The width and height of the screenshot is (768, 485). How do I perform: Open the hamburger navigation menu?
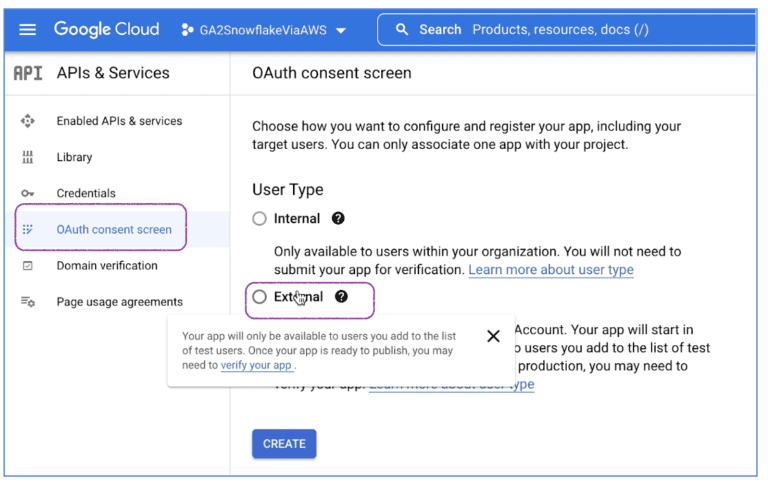pyautogui.click(x=27, y=30)
